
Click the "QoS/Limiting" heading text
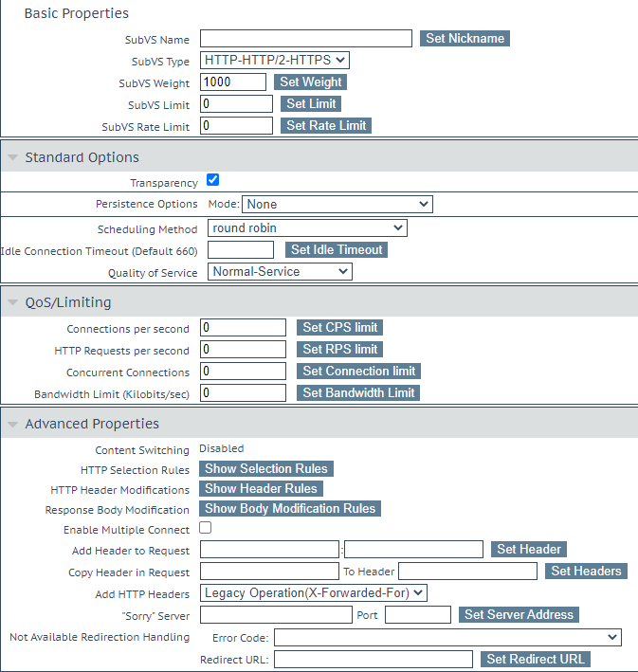68,302
